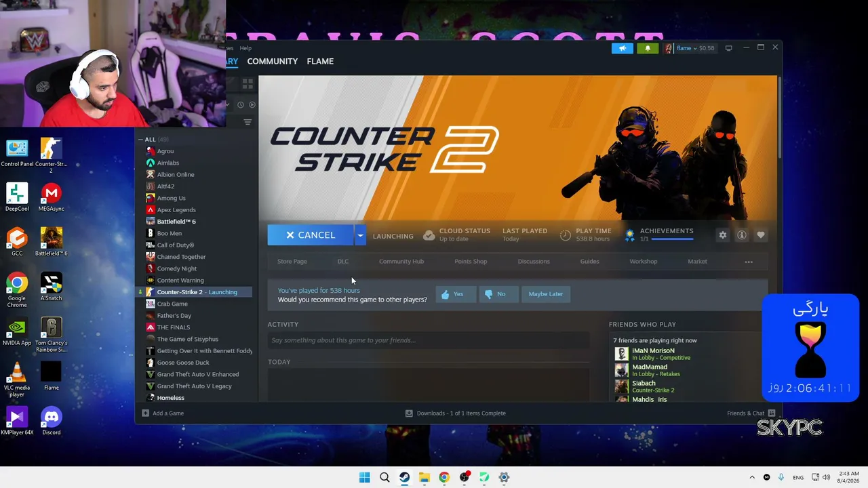
Task: Open Friends & Chat window icon
Action: pos(772,413)
